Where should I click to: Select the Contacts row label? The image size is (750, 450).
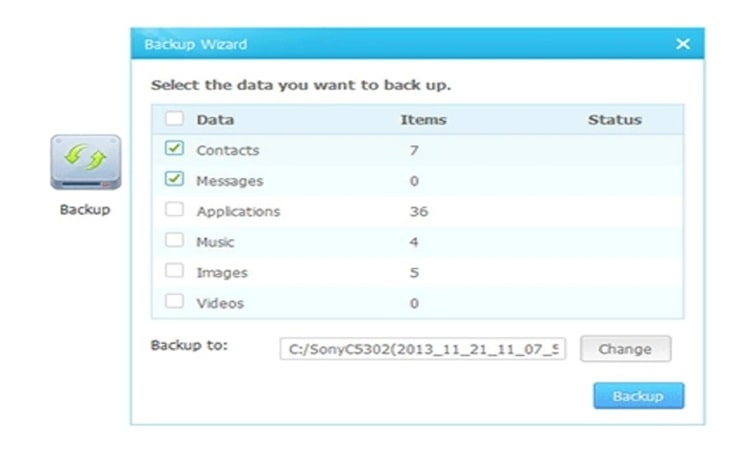[x=228, y=150]
